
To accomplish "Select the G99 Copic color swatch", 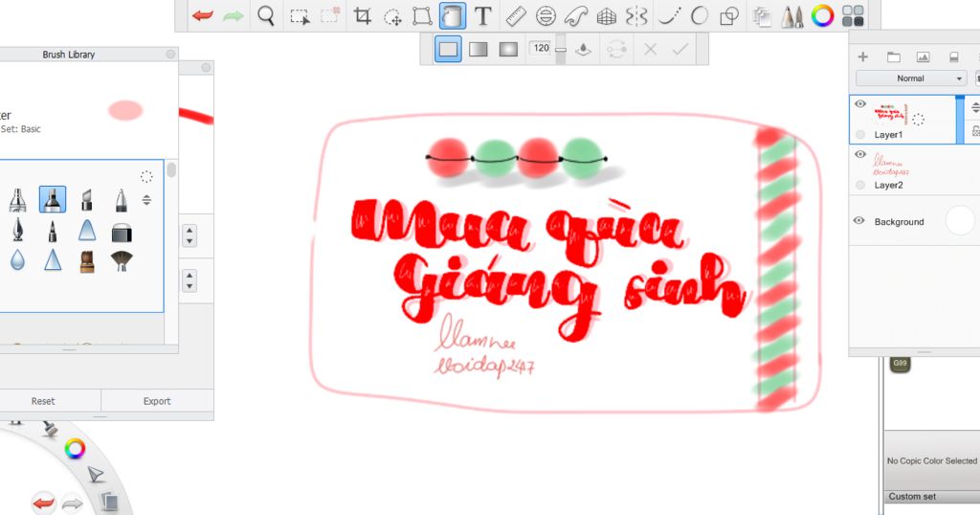I will click(x=900, y=364).
